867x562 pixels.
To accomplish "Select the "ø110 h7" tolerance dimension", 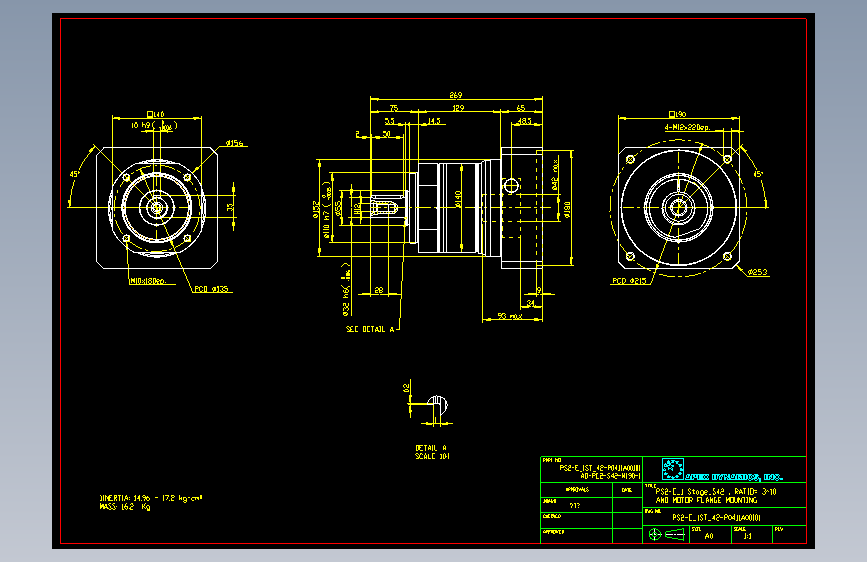I will [328, 210].
